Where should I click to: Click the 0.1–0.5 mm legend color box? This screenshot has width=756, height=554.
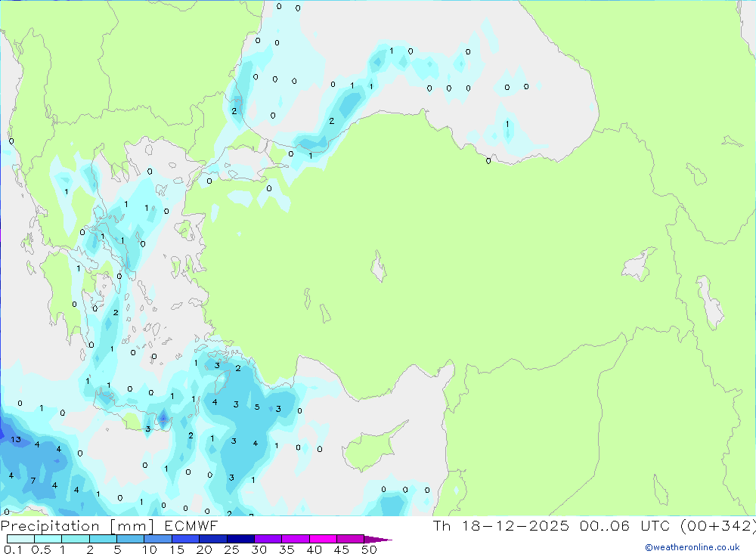click(x=20, y=539)
